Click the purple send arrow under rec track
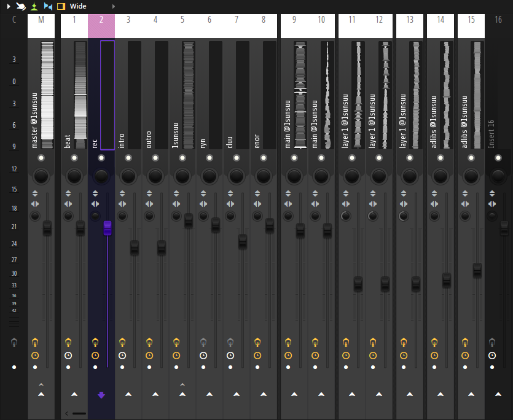Image resolution: width=513 pixels, height=420 pixels. [101, 395]
